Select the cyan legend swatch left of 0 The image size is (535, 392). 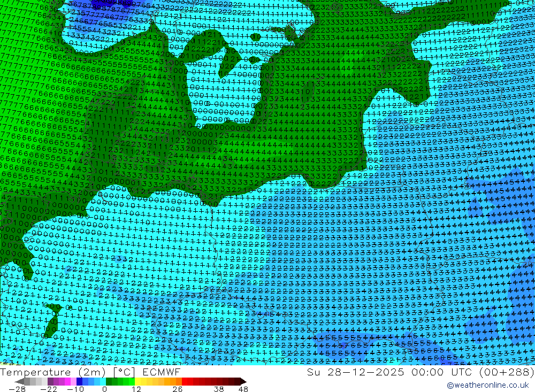[x=103, y=381]
